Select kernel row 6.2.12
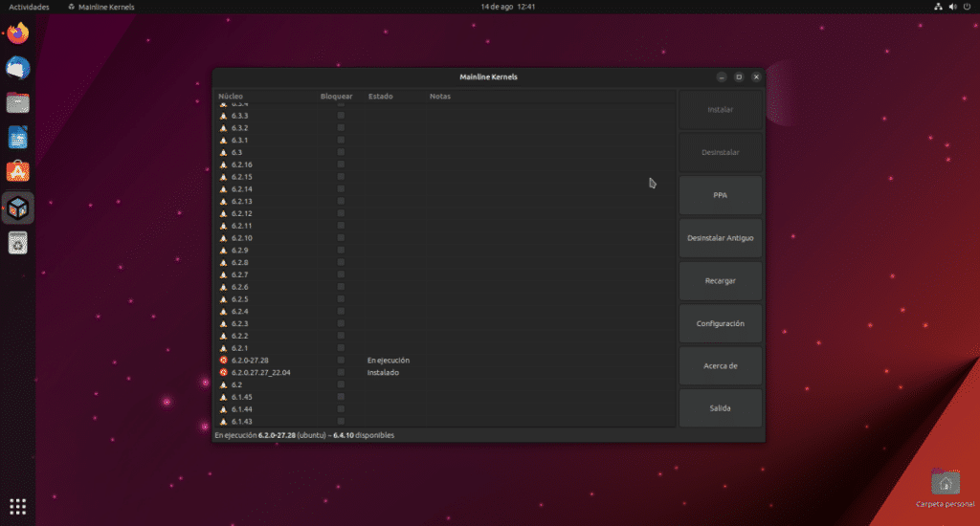The width and height of the screenshot is (980, 526). 445,213
